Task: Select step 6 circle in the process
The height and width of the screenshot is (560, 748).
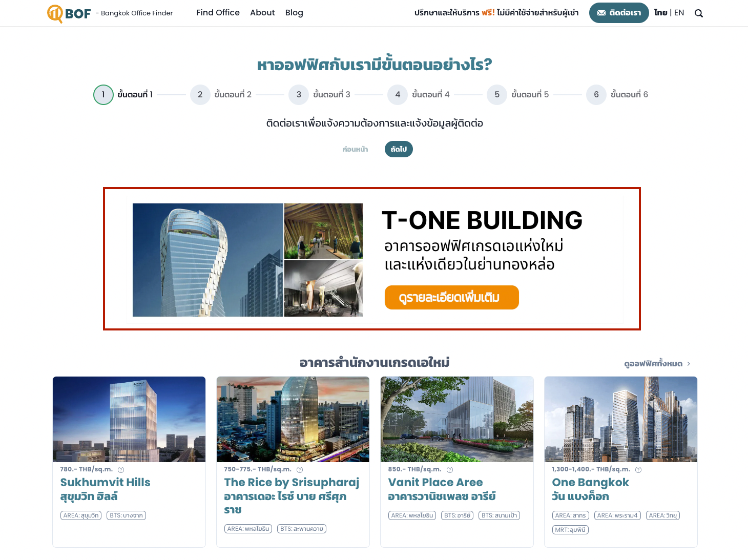Action: (596, 95)
